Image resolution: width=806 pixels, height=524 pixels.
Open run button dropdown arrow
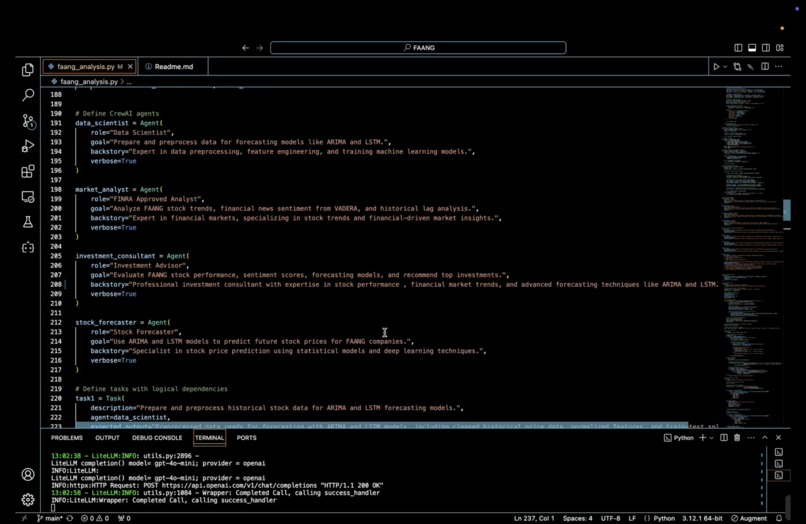pyautogui.click(x=725, y=66)
